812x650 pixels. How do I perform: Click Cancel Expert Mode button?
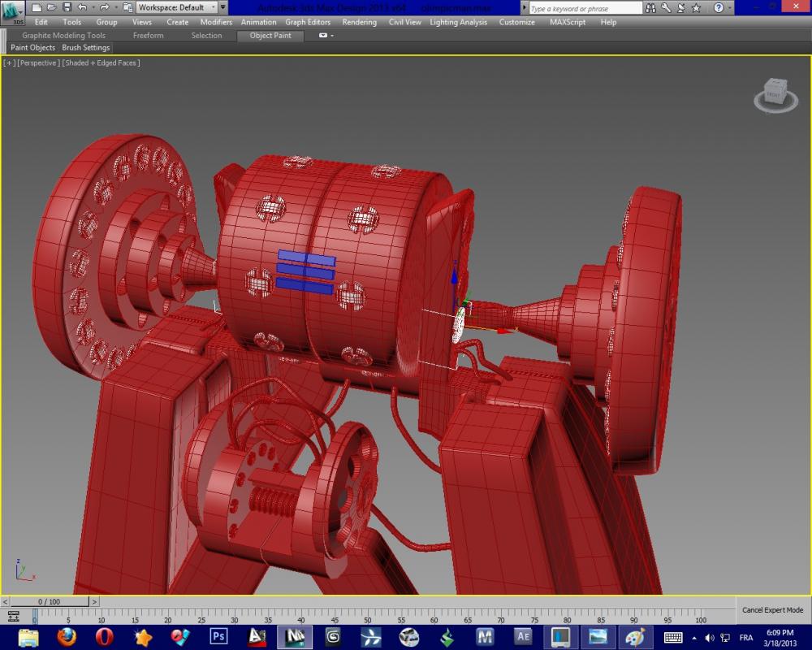coord(772,610)
